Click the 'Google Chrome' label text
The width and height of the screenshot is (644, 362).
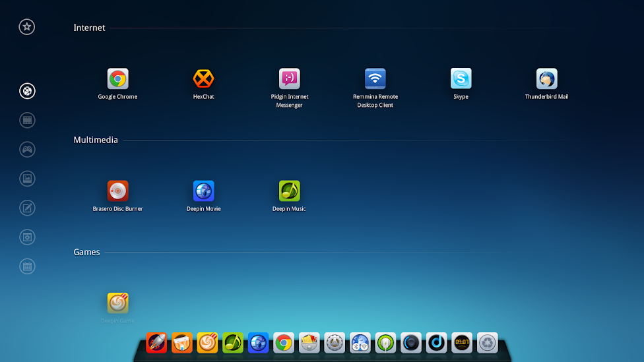coord(117,97)
